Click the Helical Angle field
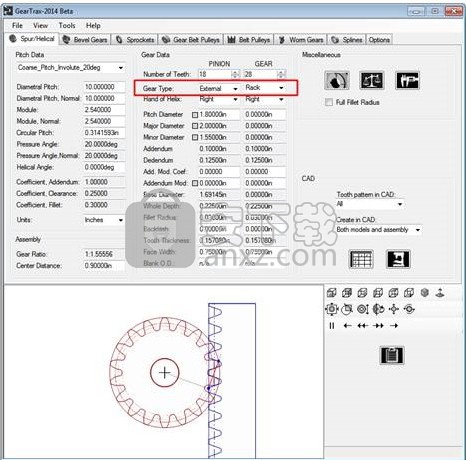Image resolution: width=466 pixels, height=460 pixels. 104,167
